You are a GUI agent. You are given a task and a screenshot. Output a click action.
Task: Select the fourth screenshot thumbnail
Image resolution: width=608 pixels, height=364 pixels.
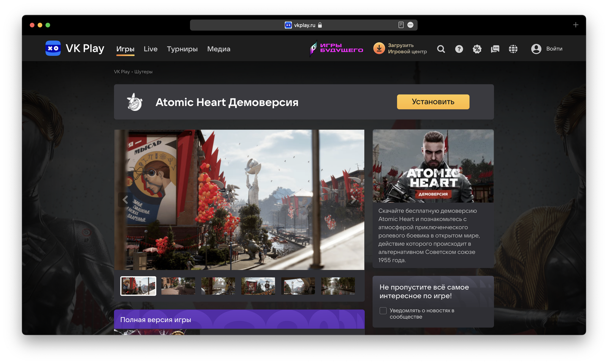(x=258, y=286)
